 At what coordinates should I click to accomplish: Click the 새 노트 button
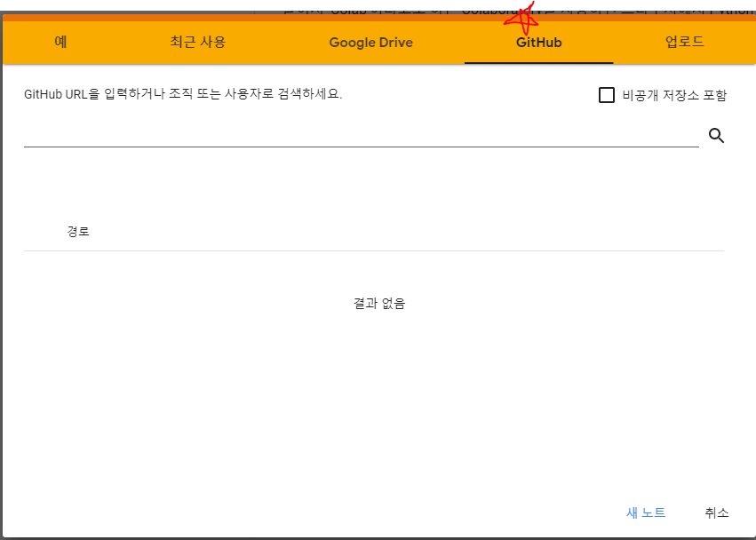(x=646, y=512)
